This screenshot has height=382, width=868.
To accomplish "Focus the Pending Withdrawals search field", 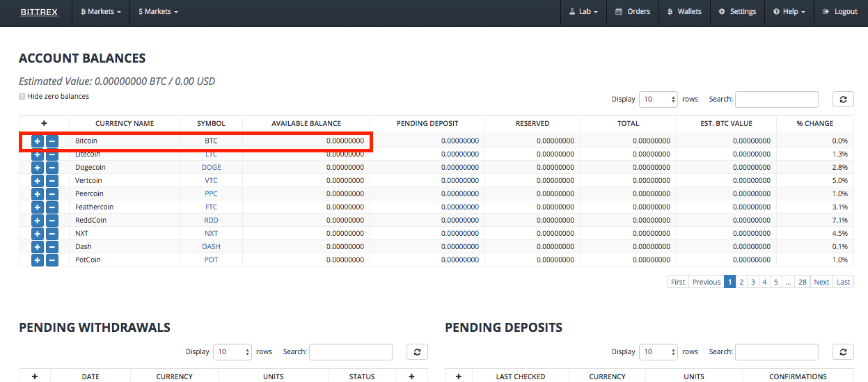I will click(x=351, y=352).
